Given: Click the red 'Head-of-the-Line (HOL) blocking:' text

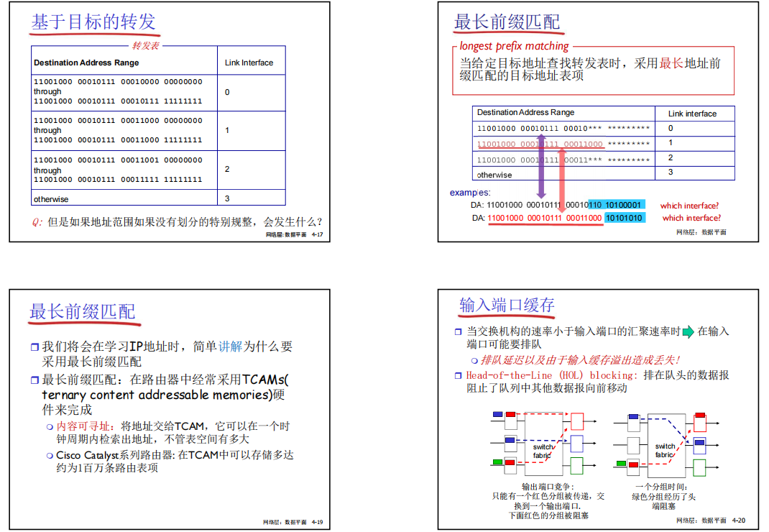Looking at the screenshot, I should (x=552, y=375).
